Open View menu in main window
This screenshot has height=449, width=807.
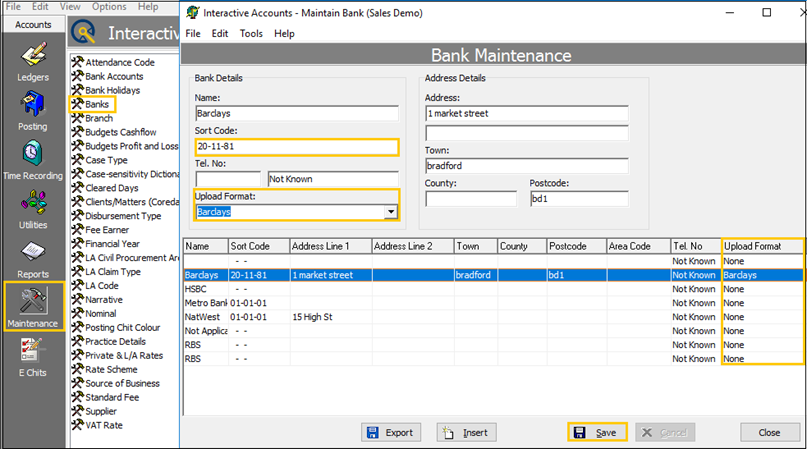click(70, 7)
